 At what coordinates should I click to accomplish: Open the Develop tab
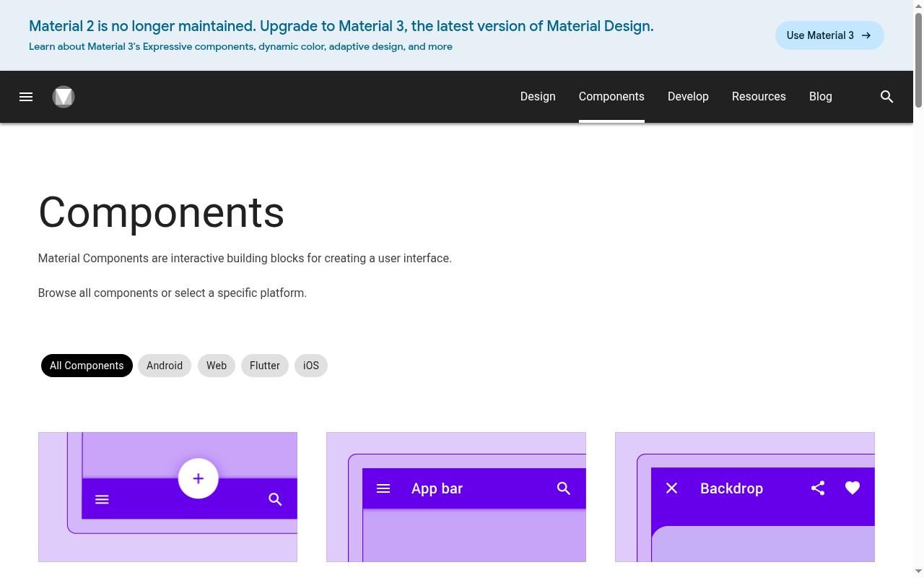(x=688, y=97)
